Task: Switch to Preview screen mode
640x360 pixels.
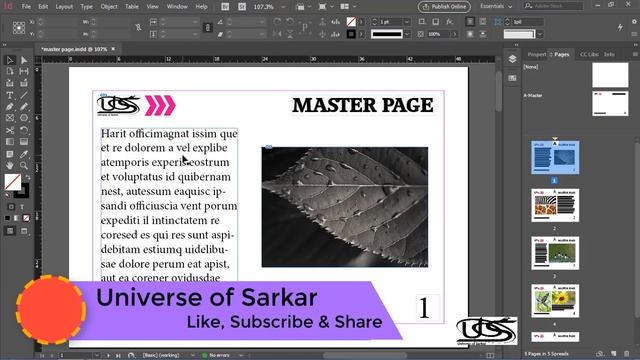Action: click(x=24, y=231)
